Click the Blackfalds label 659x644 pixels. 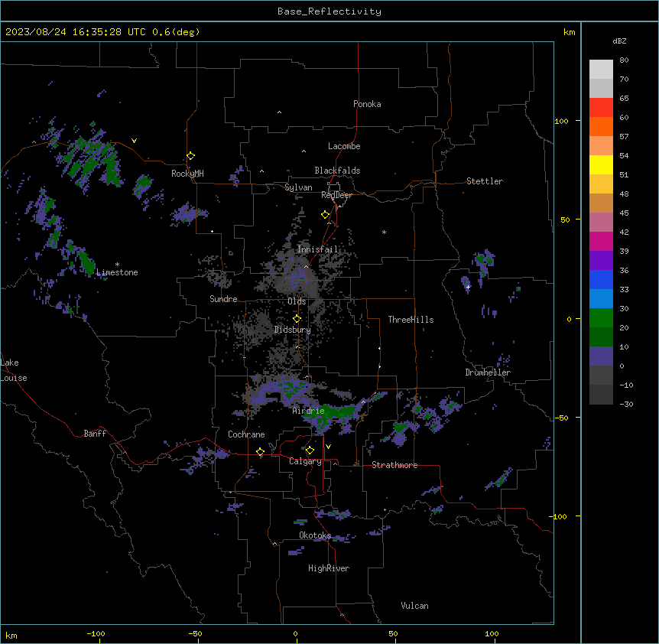click(x=337, y=171)
